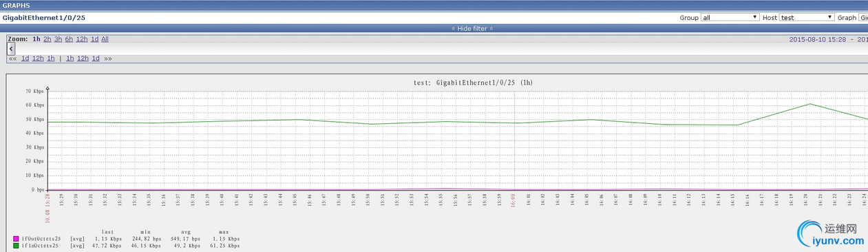This screenshot has width=868, height=252.
Task: Jump back using the «« double arrow
Action: pos(12,59)
